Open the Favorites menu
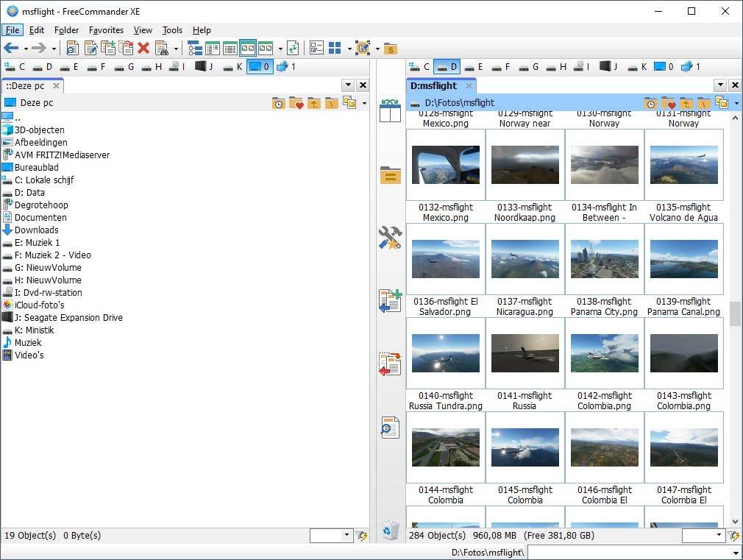Viewport: 743px width, 560px height. [106, 30]
